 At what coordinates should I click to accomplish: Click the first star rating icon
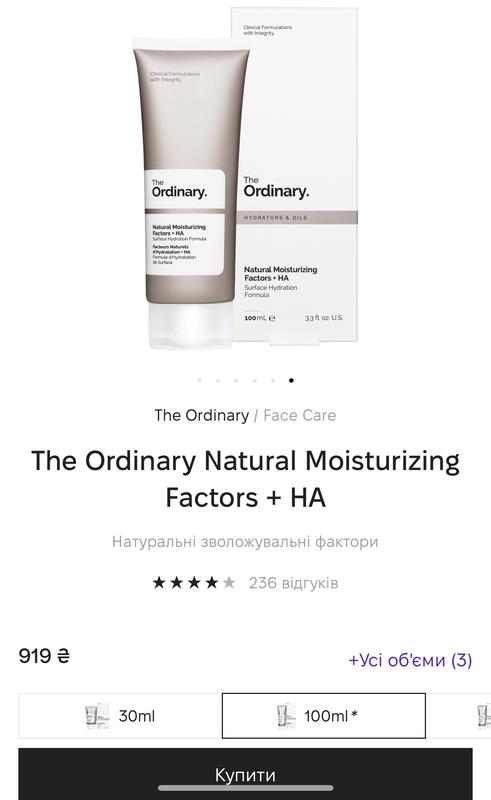[159, 582]
